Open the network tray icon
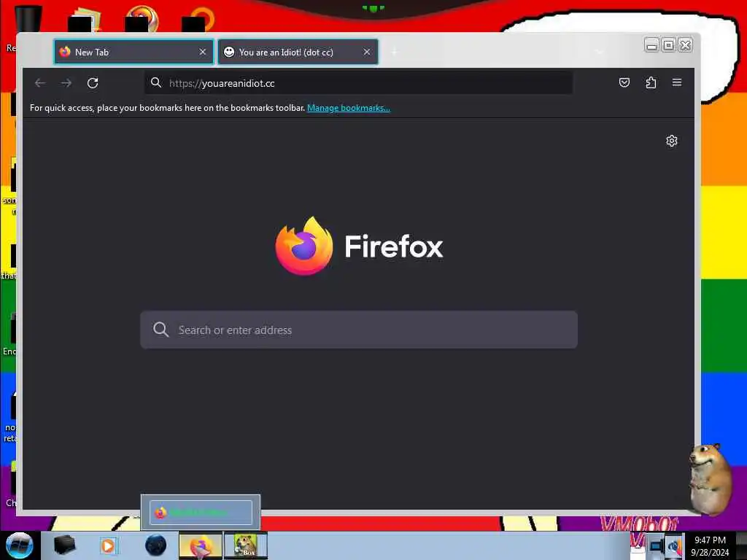747x560 pixels. click(x=657, y=546)
